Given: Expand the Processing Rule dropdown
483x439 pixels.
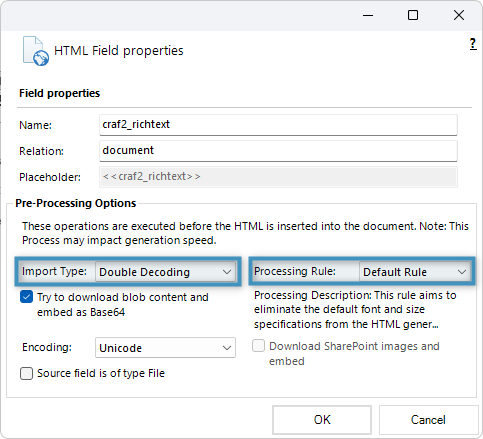Looking at the screenshot, I should [x=415, y=272].
